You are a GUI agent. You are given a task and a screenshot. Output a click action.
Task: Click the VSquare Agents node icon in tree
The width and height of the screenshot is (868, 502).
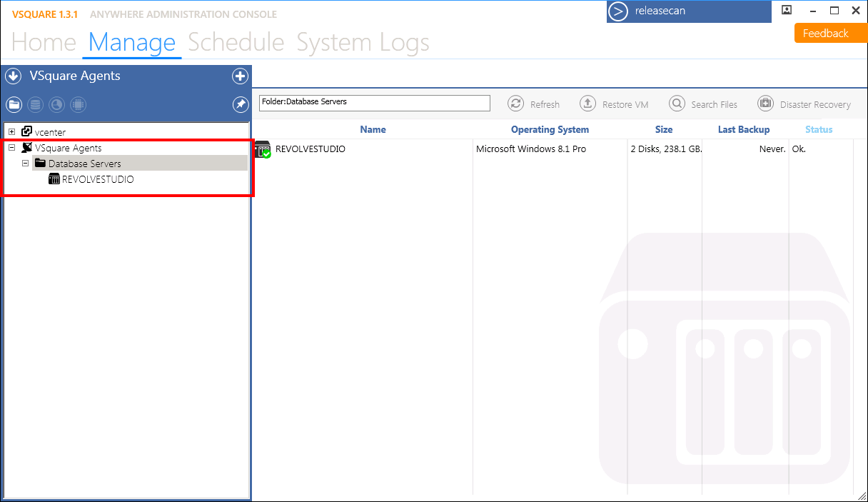coord(27,148)
